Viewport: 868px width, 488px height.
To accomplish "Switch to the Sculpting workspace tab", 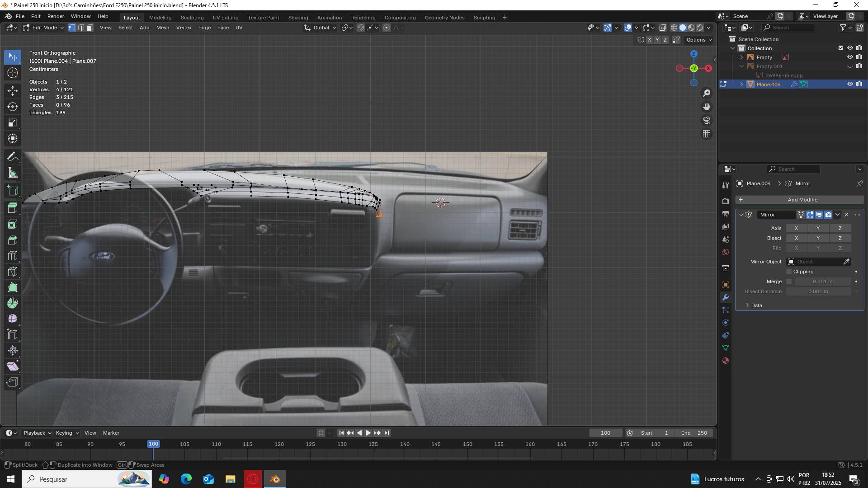I will point(192,18).
